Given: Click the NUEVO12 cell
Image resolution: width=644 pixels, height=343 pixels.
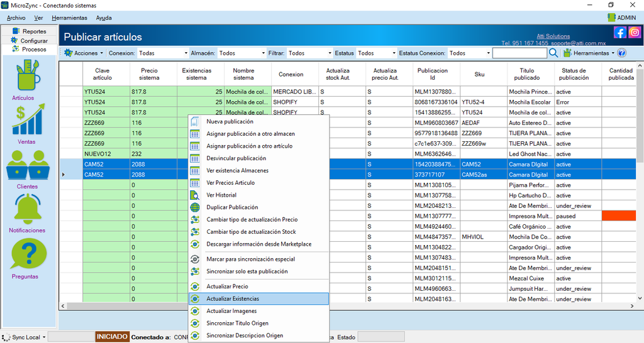Looking at the screenshot, I should (106, 154).
